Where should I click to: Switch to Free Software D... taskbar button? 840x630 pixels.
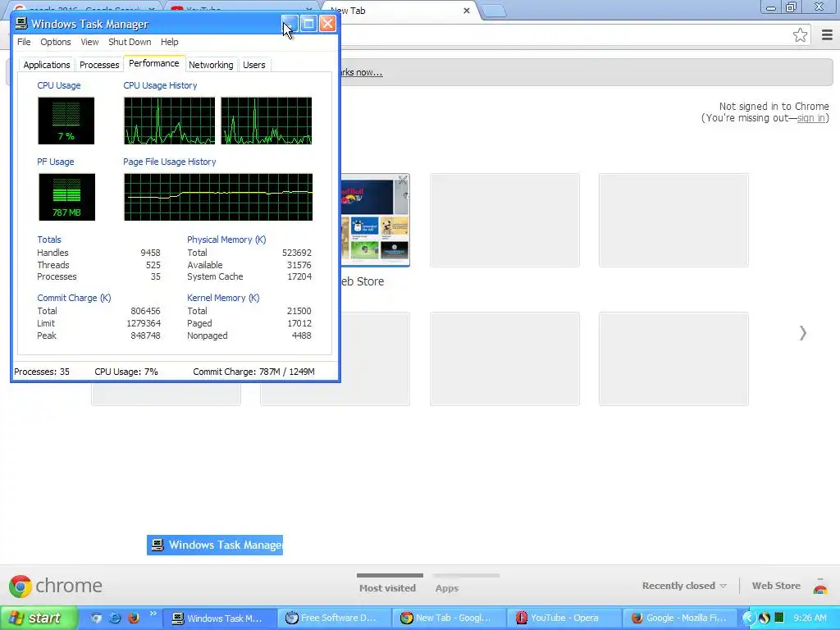335,618
